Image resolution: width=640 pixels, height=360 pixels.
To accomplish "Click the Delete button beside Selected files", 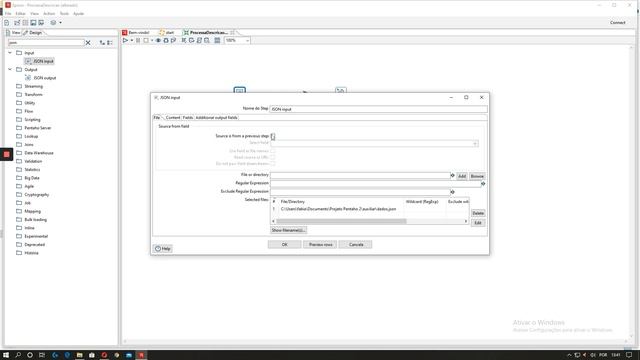I will point(478,213).
